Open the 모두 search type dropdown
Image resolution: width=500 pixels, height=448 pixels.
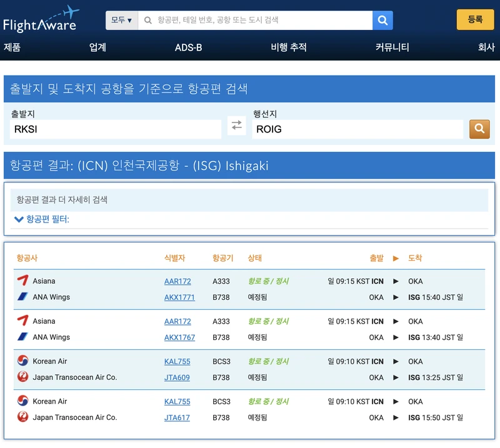pyautogui.click(x=121, y=21)
